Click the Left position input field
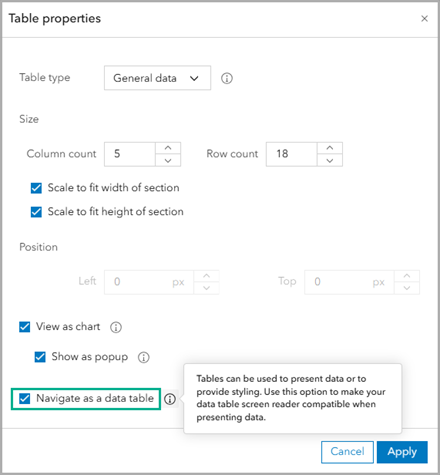The image size is (440, 475). pos(149,282)
